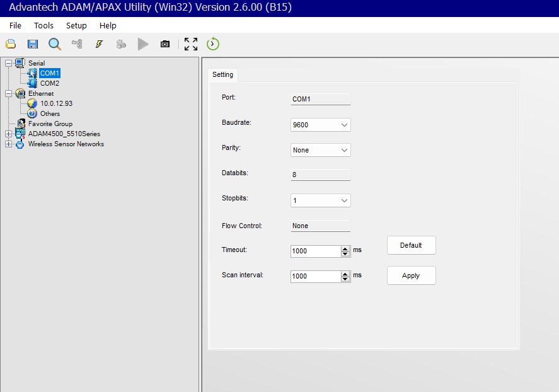The image size is (559, 392).
Task: Select the Ethernet tree node
Action: [x=41, y=93]
